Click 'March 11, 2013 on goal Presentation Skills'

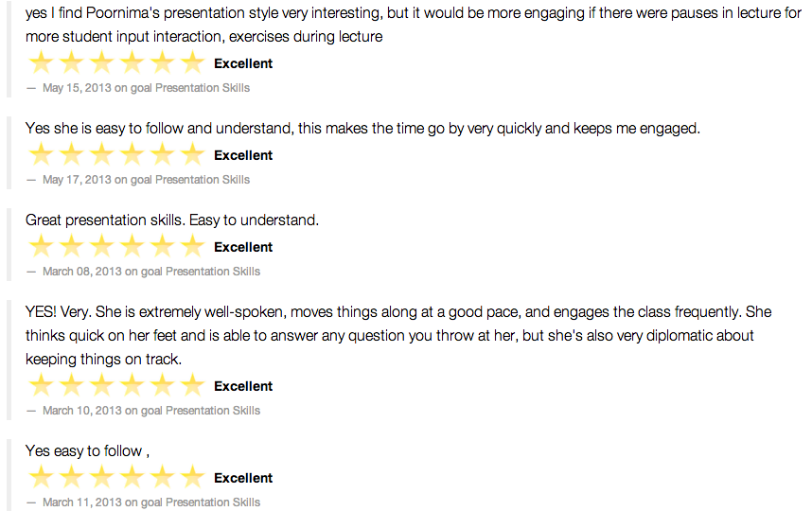pyautogui.click(x=151, y=502)
